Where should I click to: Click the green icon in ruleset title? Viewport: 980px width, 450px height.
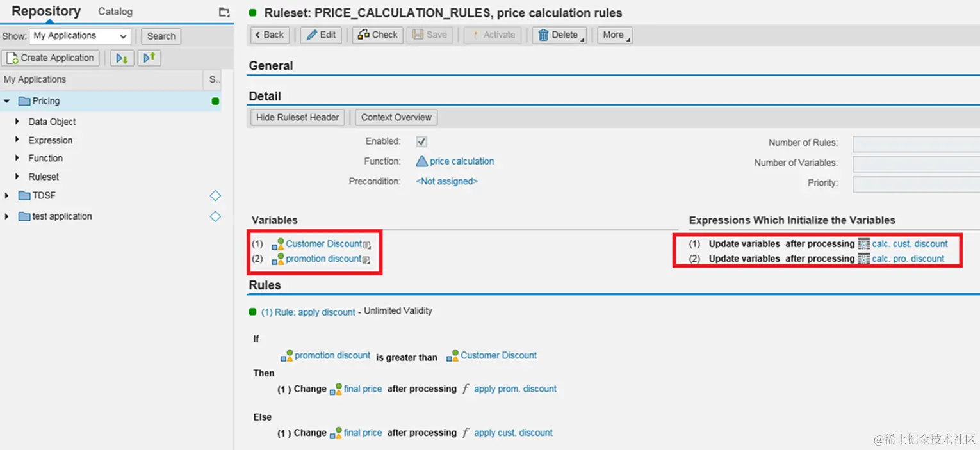click(252, 13)
